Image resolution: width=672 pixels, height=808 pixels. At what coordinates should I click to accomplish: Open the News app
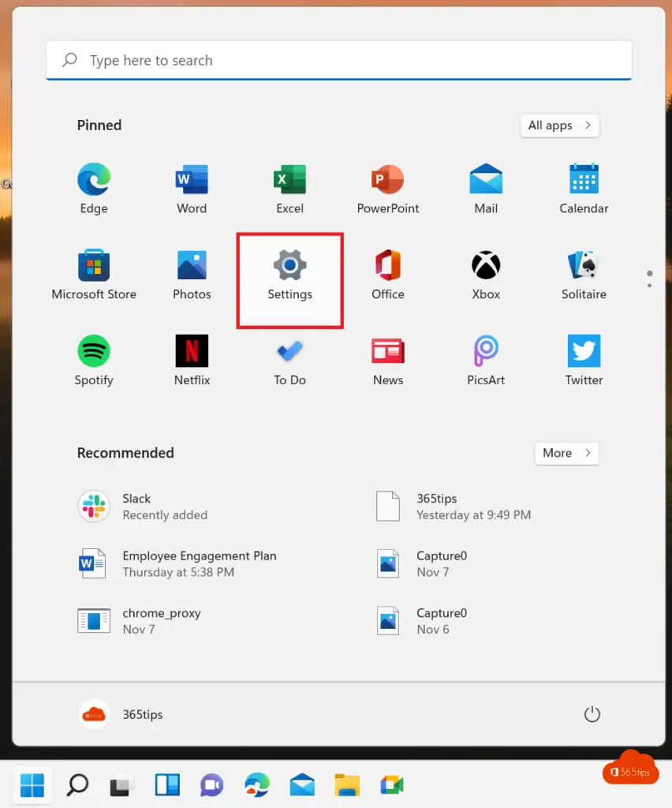coord(388,361)
